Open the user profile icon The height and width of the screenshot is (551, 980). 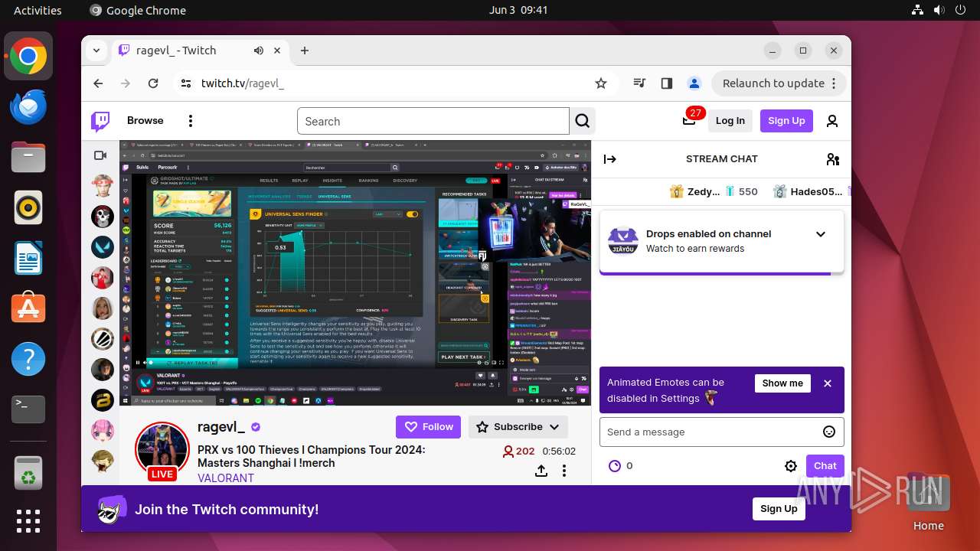tap(832, 121)
